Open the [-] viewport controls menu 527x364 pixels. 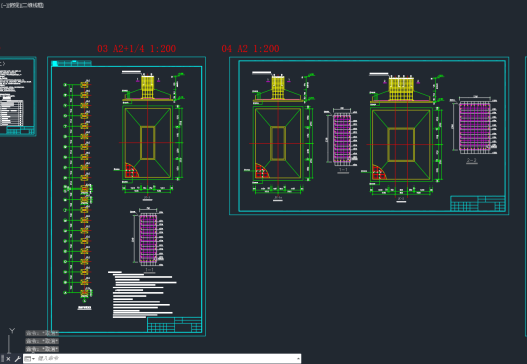pos(3,5)
